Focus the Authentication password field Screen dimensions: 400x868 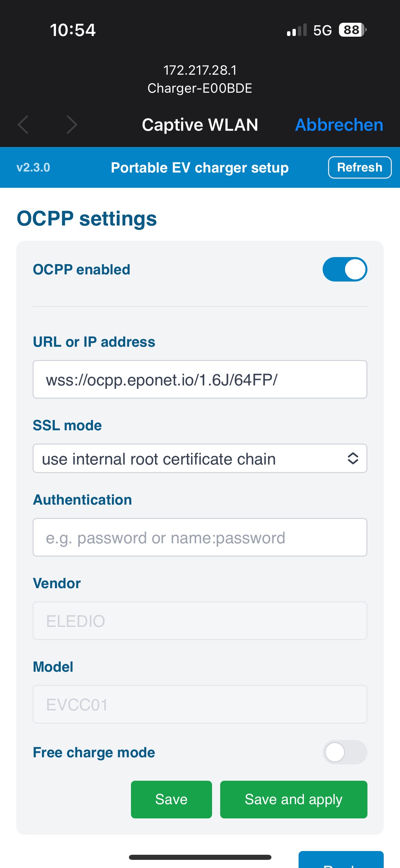(200, 537)
